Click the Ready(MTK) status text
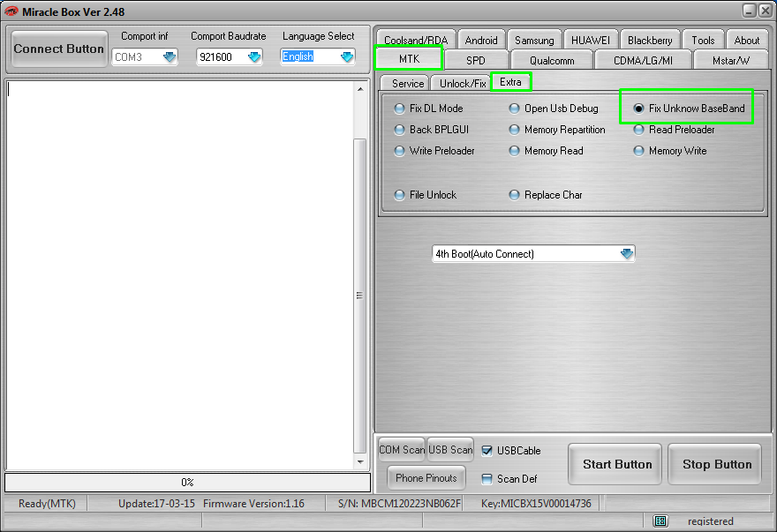This screenshot has height=532, width=777. click(x=47, y=504)
